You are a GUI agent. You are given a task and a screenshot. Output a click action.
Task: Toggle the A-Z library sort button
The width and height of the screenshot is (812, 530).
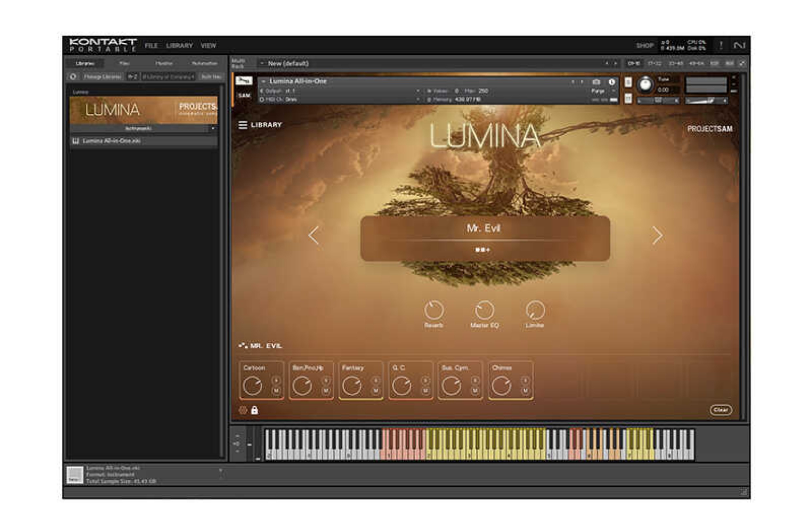coord(132,77)
